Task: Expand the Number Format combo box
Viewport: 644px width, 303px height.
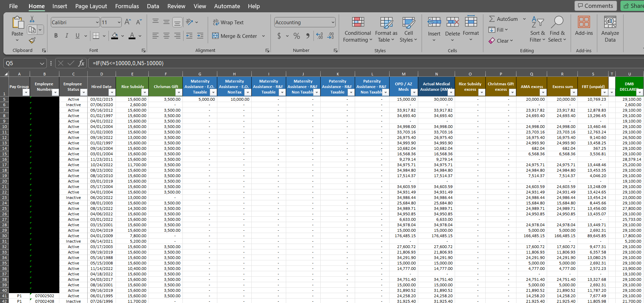Action: (x=333, y=23)
